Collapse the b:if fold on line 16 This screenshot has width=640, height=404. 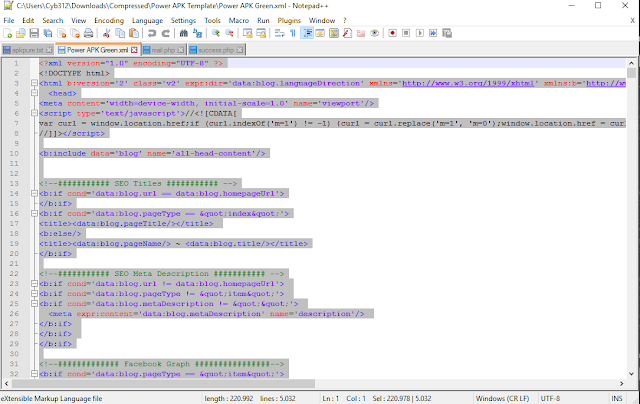pos(34,213)
